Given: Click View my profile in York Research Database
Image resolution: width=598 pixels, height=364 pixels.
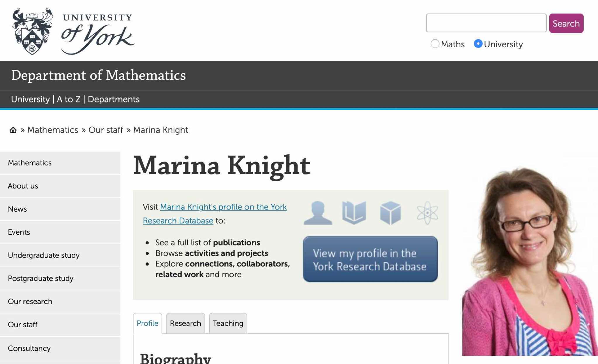Looking at the screenshot, I should pyautogui.click(x=370, y=259).
